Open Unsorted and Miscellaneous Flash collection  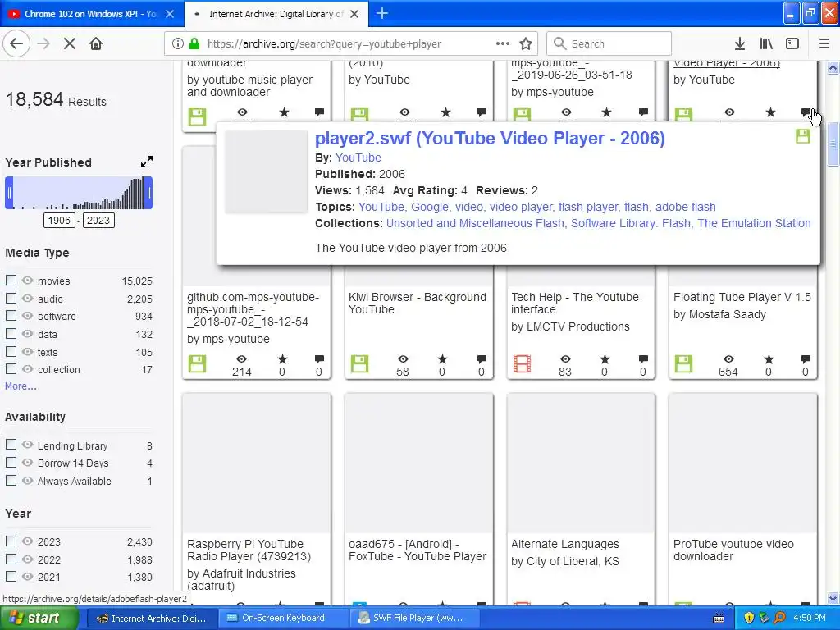point(475,223)
